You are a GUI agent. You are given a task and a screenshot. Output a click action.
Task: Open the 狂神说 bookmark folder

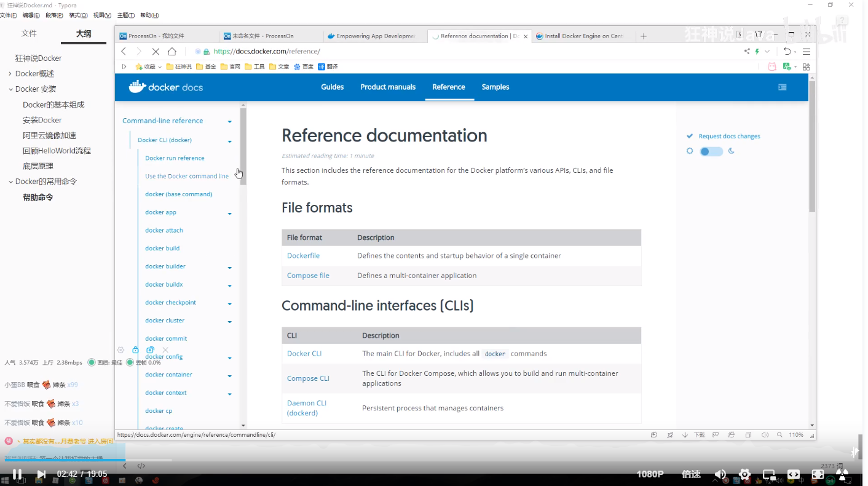[179, 66]
